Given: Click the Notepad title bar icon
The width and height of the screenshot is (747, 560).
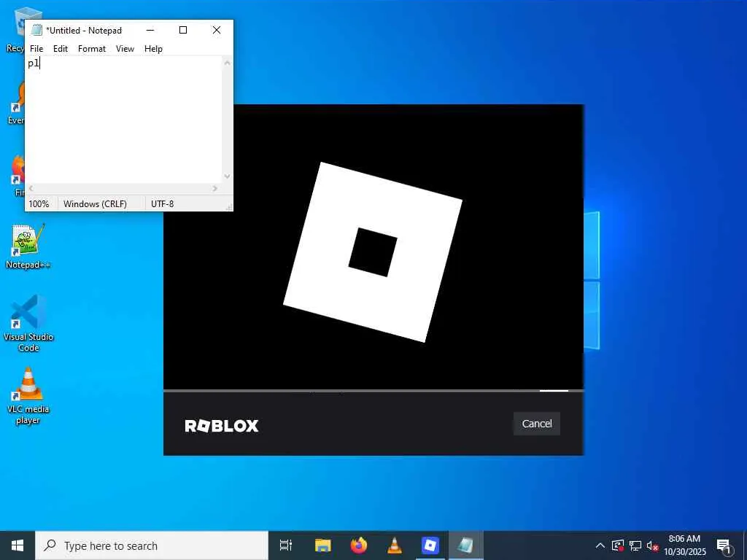Looking at the screenshot, I should click(36, 30).
